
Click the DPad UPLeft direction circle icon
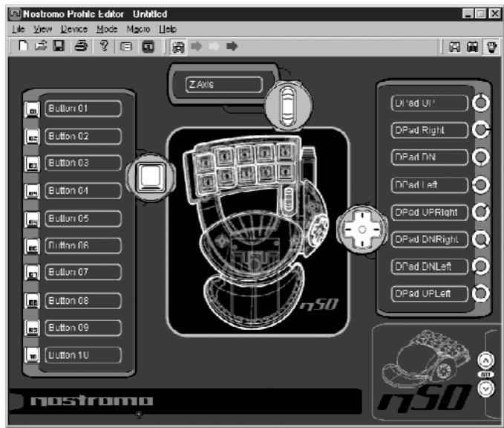point(481,294)
